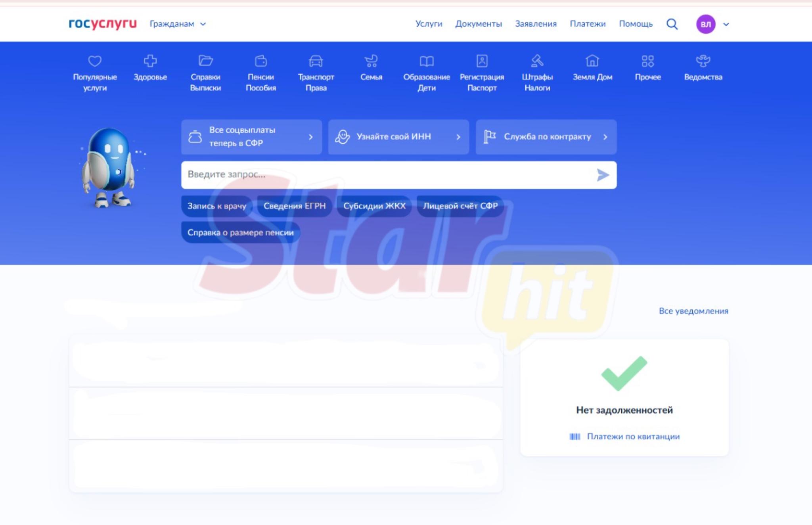The width and height of the screenshot is (812, 525).
Task: Open the Услуги menu item
Action: [429, 24]
